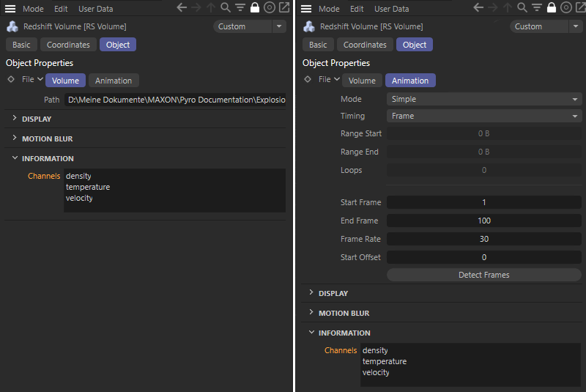
Task: Click the Redshift Volume object icon in the left panel
Action: tap(12, 26)
